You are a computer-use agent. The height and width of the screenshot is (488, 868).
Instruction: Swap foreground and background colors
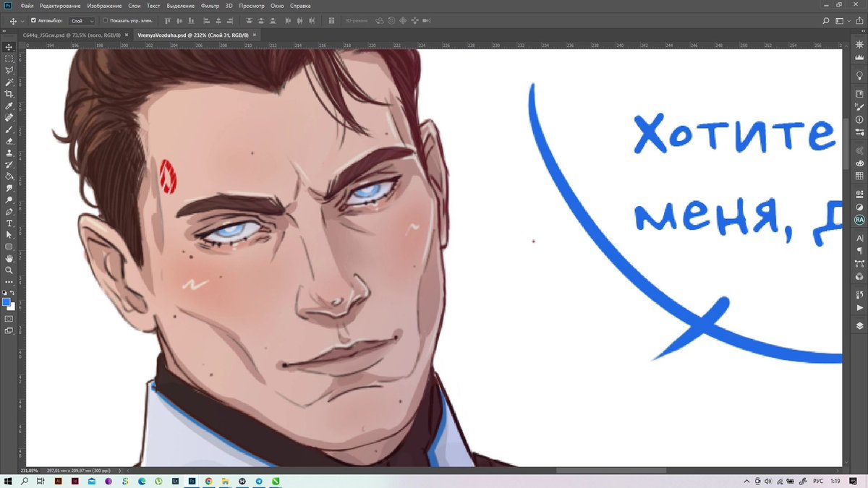click(x=12, y=292)
